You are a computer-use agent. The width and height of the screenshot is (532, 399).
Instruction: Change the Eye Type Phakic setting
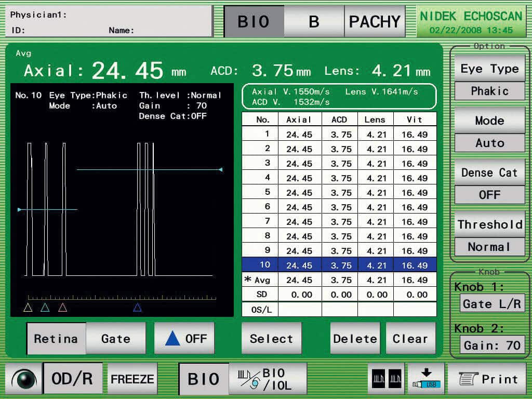point(489,69)
